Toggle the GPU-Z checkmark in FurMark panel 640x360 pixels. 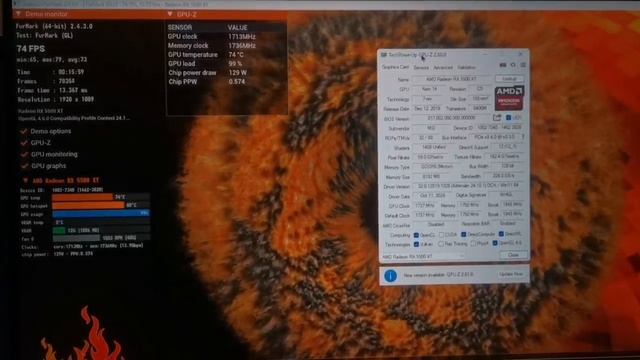pyautogui.click(x=24, y=143)
